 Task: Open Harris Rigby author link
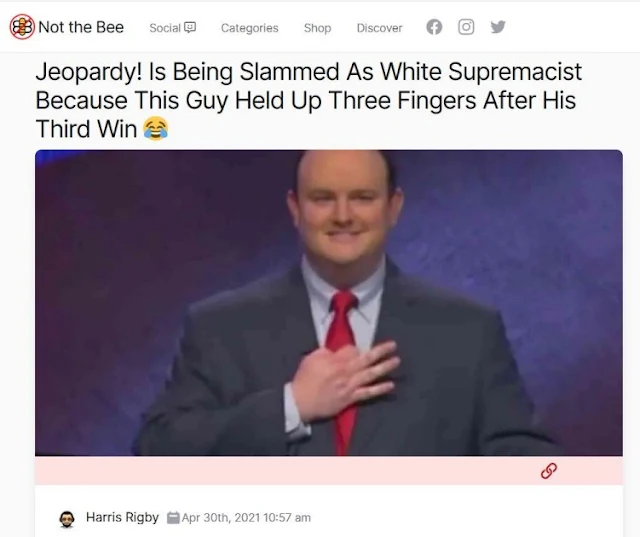click(x=122, y=517)
